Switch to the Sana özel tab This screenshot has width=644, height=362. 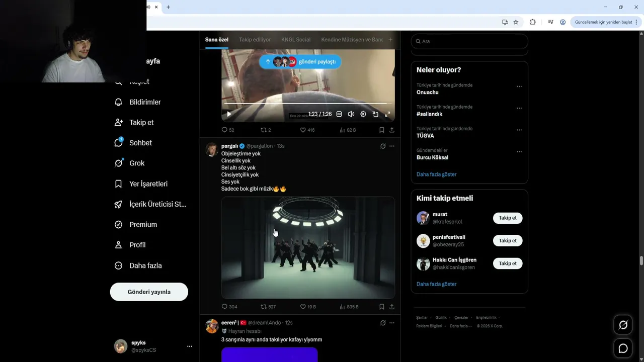tap(217, 40)
